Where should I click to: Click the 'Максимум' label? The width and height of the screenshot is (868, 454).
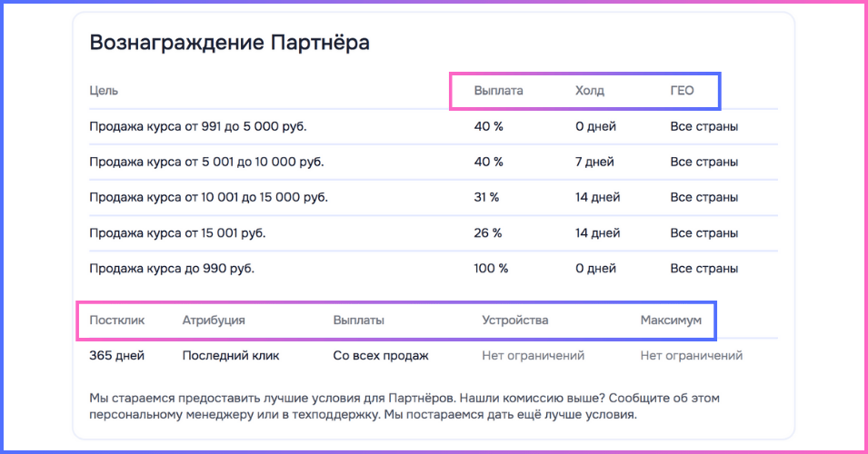671,321
